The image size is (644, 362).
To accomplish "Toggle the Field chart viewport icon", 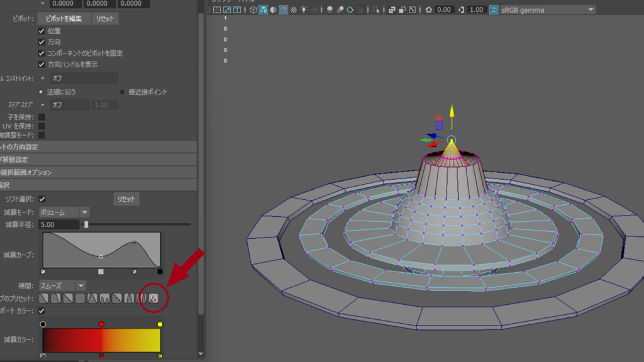I will (x=217, y=10).
